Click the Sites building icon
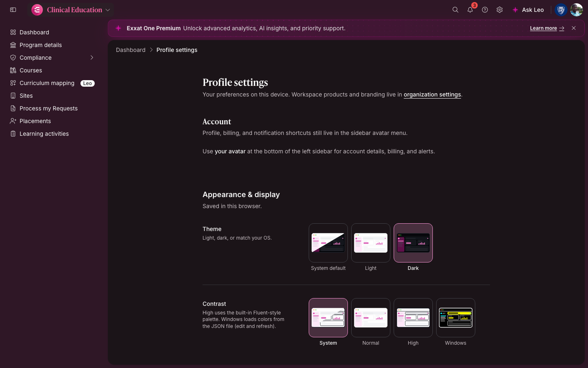The height and width of the screenshot is (368, 588). tap(13, 96)
